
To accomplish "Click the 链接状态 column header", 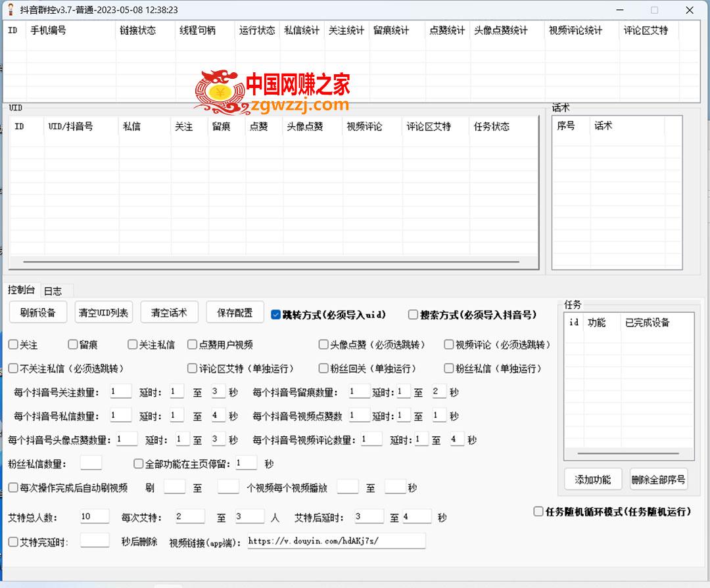I will coord(146,30).
